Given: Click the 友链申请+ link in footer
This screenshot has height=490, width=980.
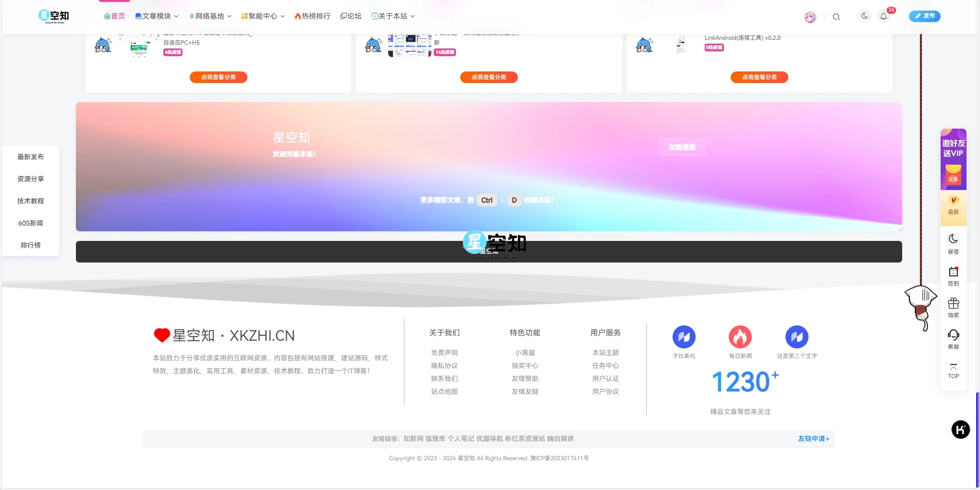Looking at the screenshot, I should (813, 438).
